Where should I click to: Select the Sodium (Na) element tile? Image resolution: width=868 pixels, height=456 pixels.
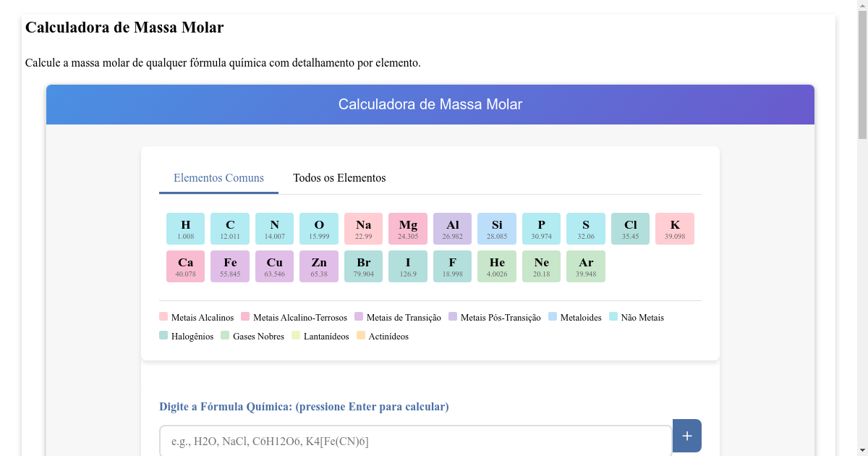(363, 228)
